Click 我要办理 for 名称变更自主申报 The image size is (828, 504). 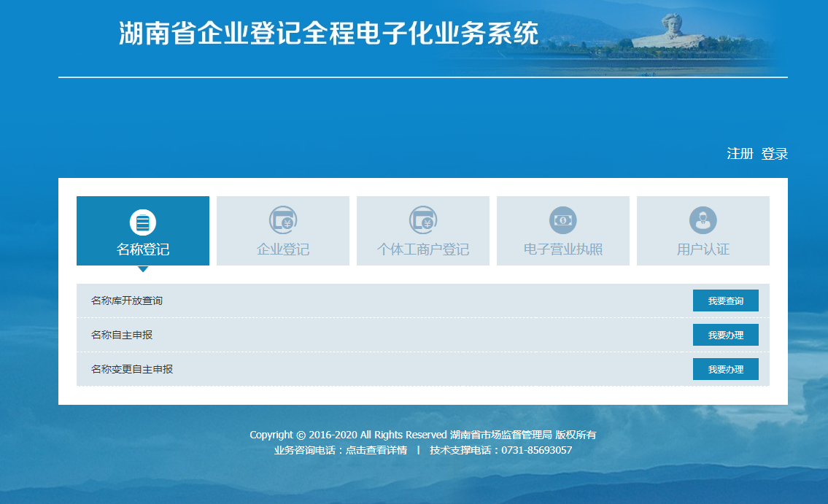(726, 369)
